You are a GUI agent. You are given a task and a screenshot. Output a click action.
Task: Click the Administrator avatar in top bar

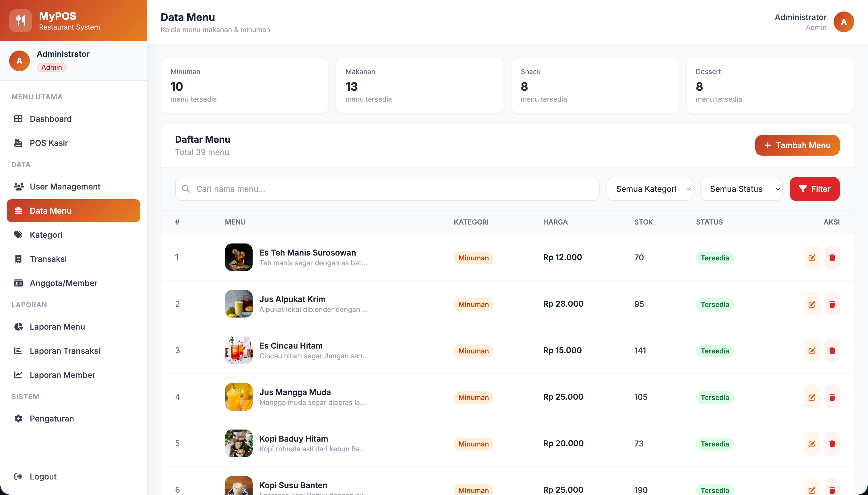[x=844, y=22]
